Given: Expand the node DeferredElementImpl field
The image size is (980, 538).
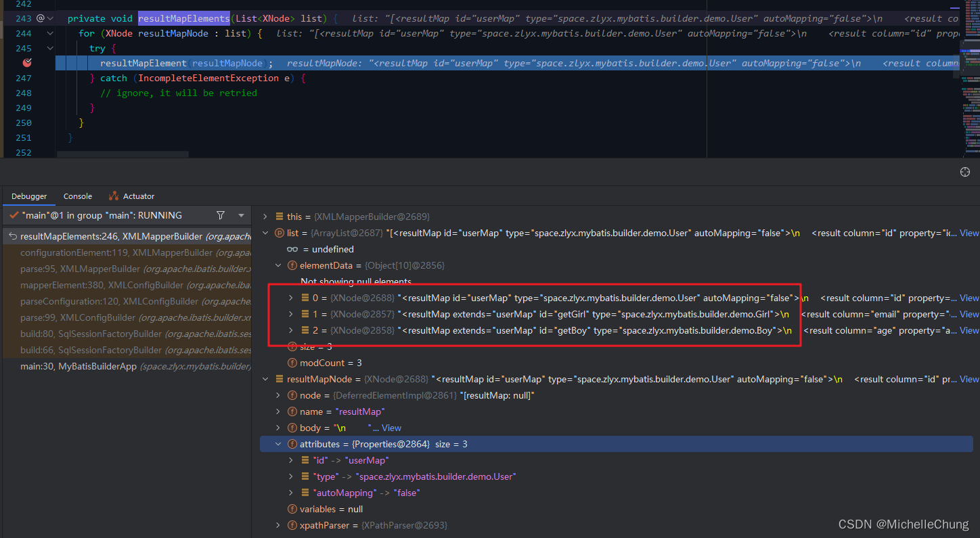Looking at the screenshot, I should [x=278, y=395].
